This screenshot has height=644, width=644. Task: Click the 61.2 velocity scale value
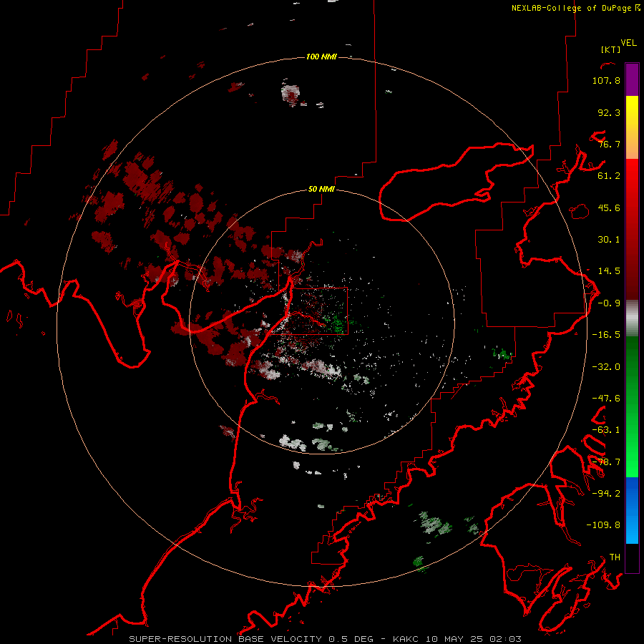click(x=609, y=176)
